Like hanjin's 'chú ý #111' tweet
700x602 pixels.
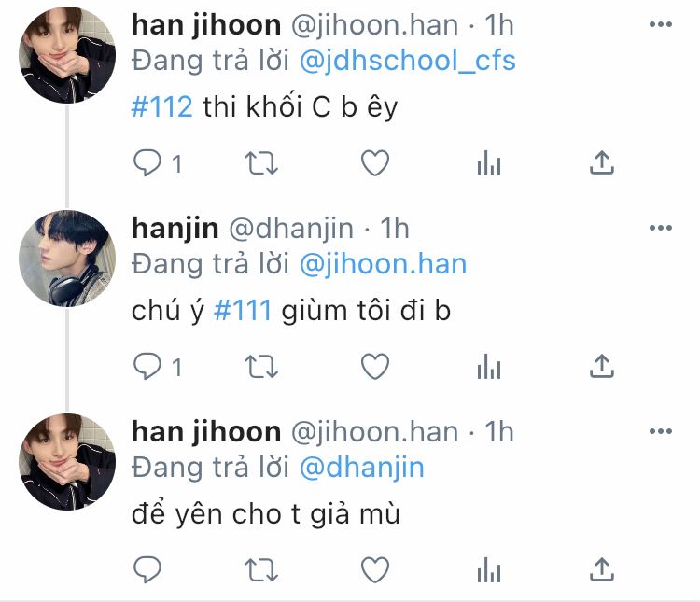pos(375,367)
